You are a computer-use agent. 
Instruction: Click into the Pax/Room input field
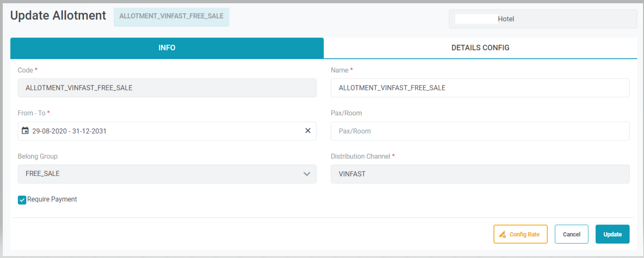tap(480, 131)
